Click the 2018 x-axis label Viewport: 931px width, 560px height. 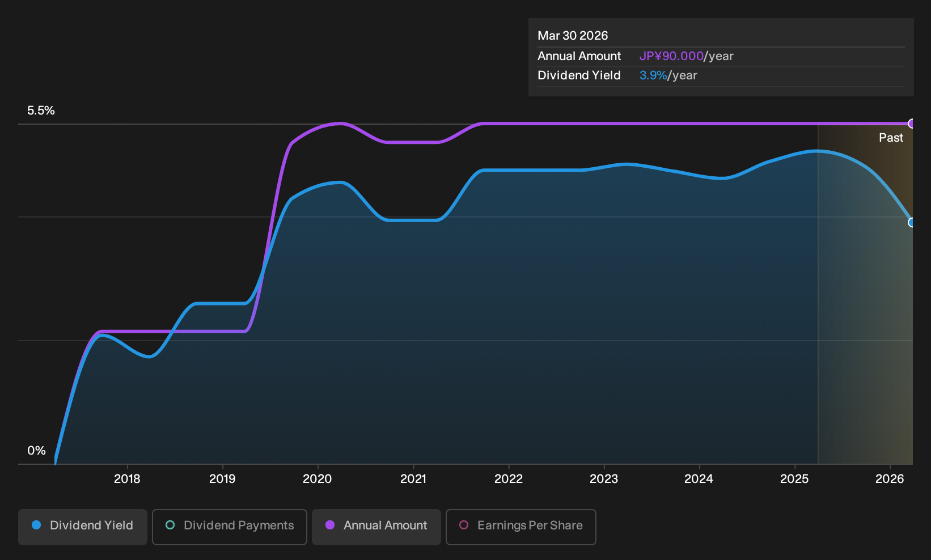pos(127,479)
